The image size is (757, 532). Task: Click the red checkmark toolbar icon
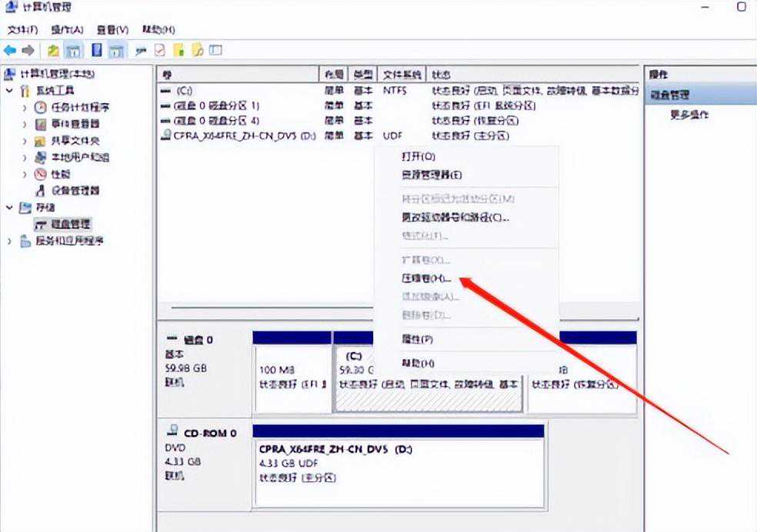click(x=160, y=50)
